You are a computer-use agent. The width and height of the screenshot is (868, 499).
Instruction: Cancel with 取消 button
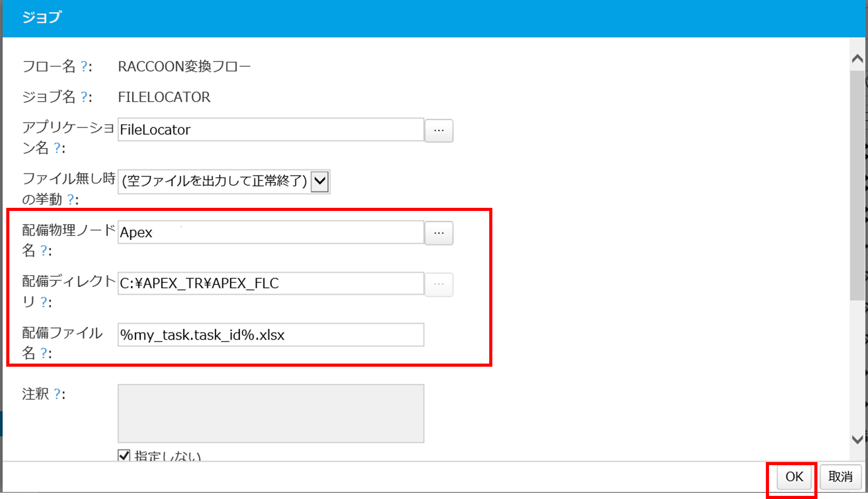point(840,477)
